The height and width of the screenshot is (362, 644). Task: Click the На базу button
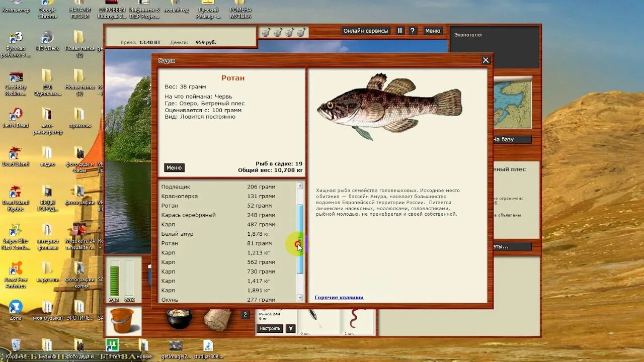click(511, 139)
